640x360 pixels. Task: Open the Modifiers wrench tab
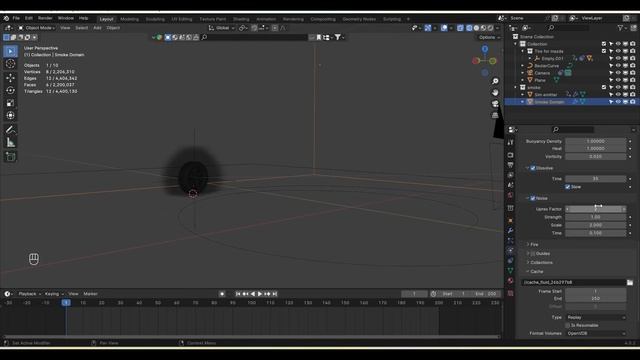click(x=510, y=231)
